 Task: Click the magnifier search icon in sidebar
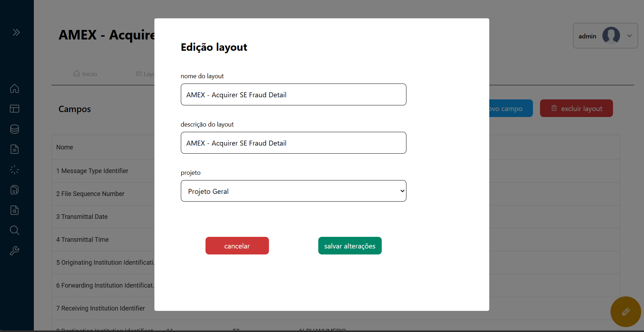pos(14,230)
